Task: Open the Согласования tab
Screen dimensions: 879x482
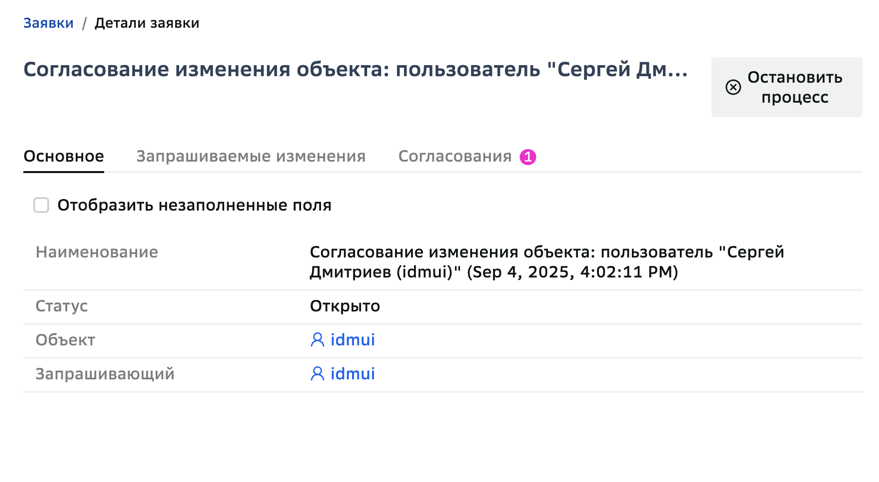Action: 455,156
